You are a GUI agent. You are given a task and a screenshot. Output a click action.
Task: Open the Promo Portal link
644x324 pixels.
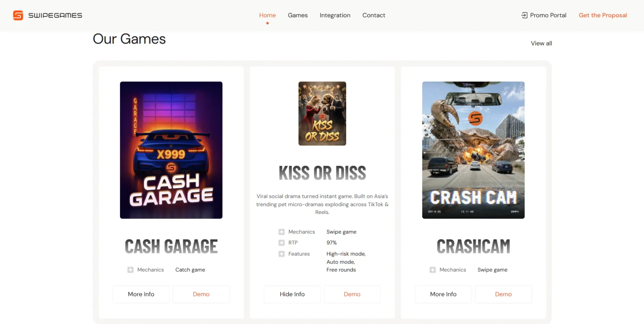(544, 15)
